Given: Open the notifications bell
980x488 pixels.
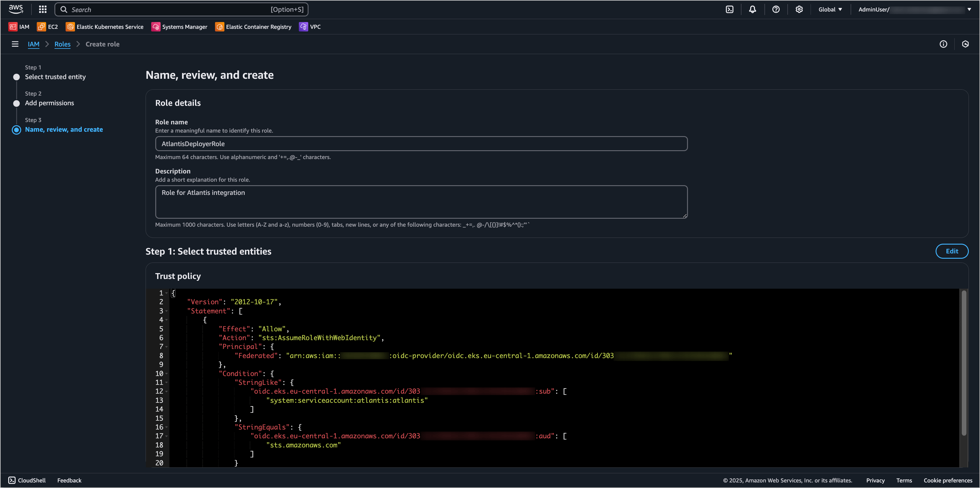Looking at the screenshot, I should pos(752,9).
